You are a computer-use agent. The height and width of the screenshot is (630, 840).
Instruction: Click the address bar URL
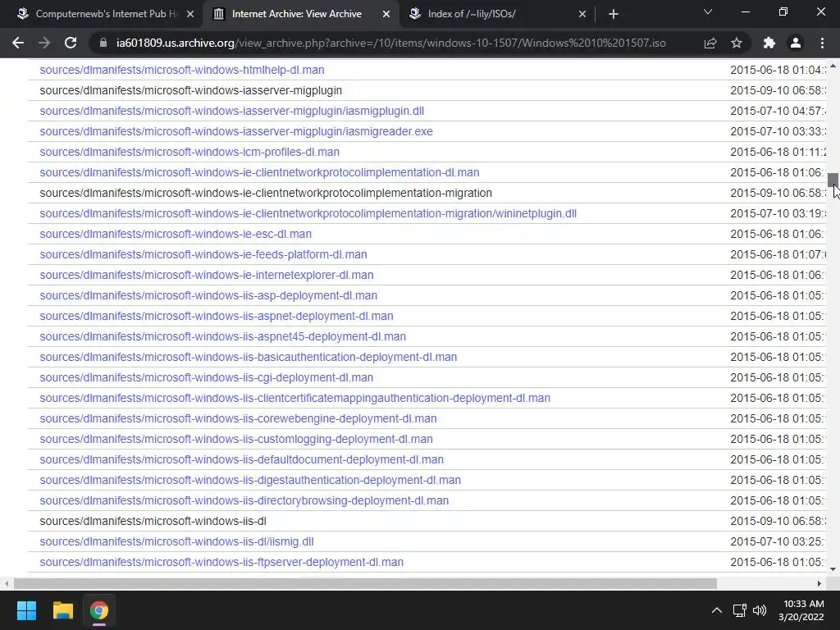coord(391,43)
